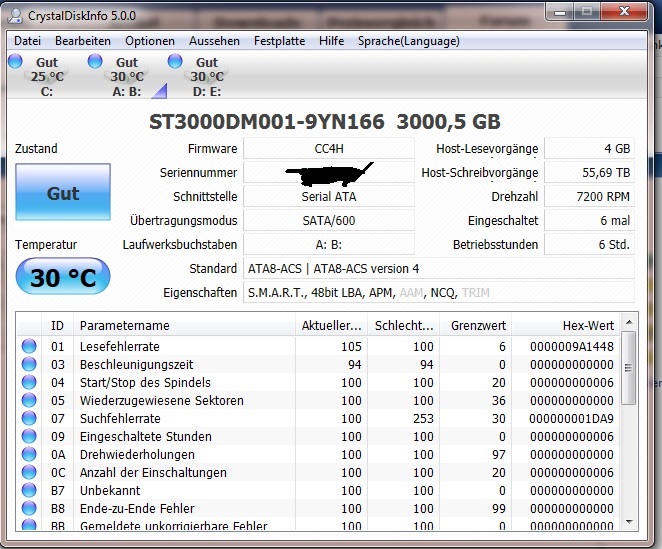
Task: Select hex value 000000001DA9
Action: click(572, 419)
